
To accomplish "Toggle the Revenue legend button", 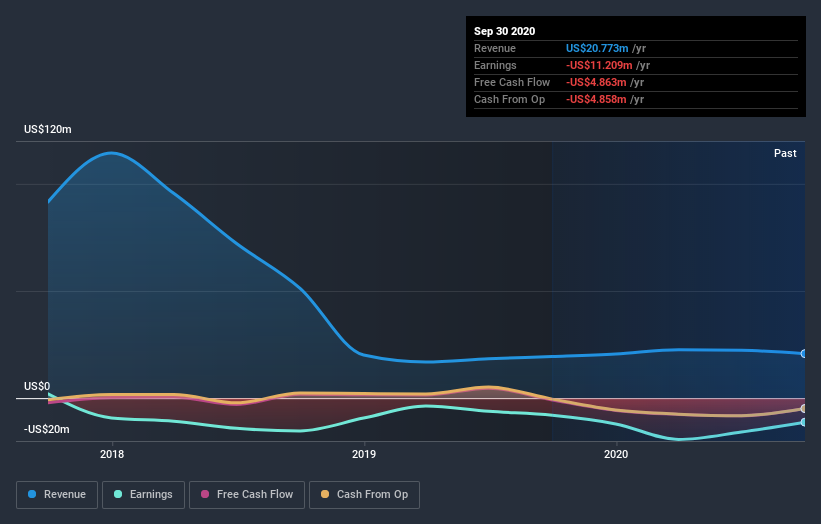I will point(57,495).
